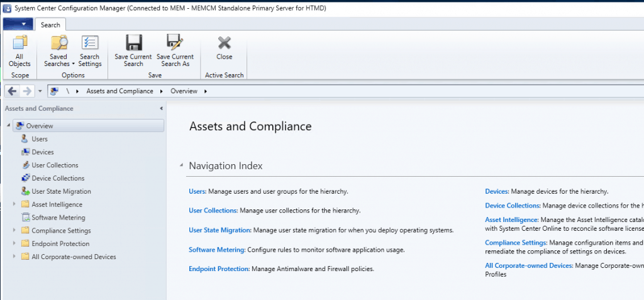Open the blue application menu button
644x300 pixels.
click(18, 25)
